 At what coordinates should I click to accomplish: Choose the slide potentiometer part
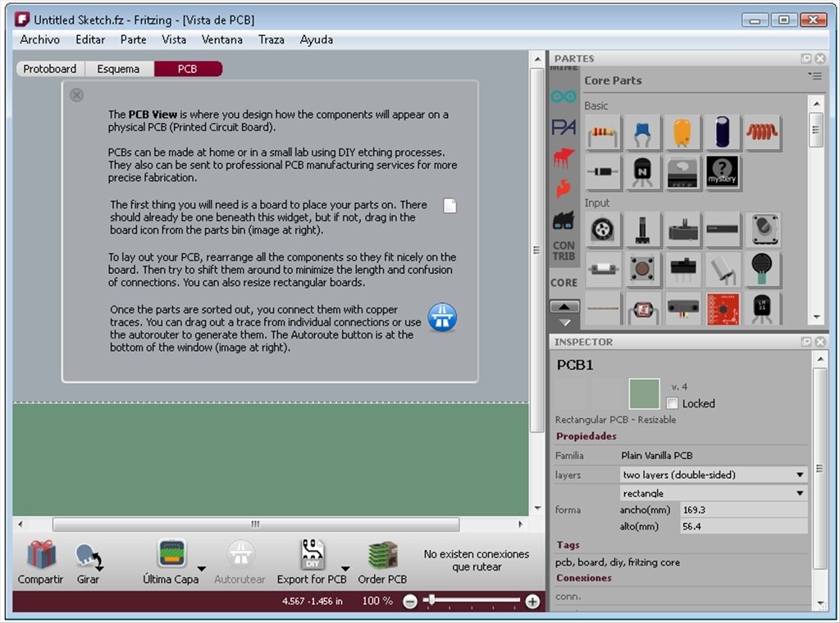[x=682, y=230]
